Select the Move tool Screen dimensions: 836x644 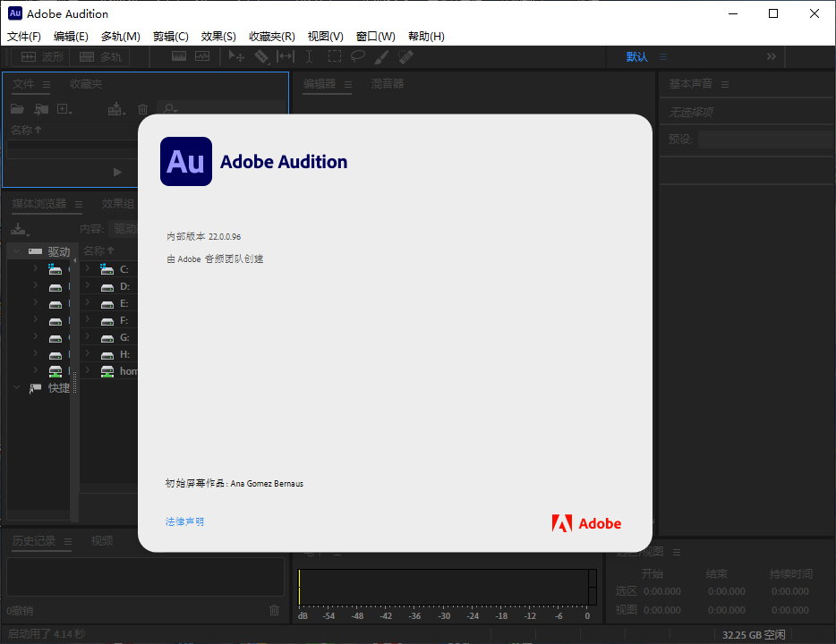(235, 56)
